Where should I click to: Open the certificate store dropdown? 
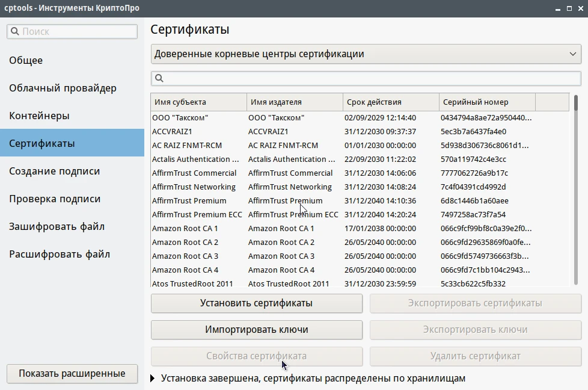click(366, 54)
